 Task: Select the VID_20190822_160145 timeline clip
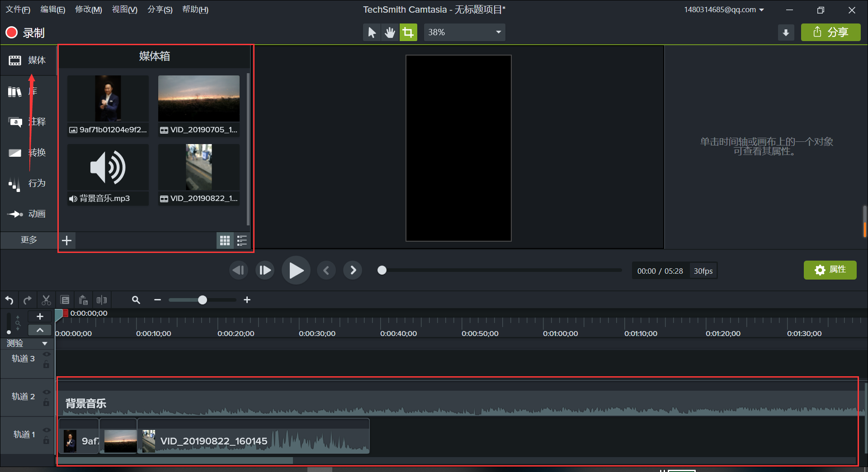click(253, 436)
